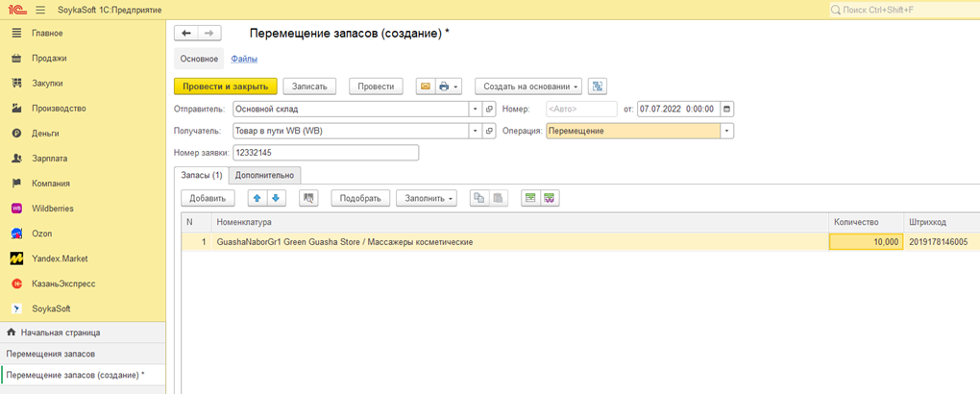
Task: Click the Номер заявки input field
Action: click(x=325, y=153)
